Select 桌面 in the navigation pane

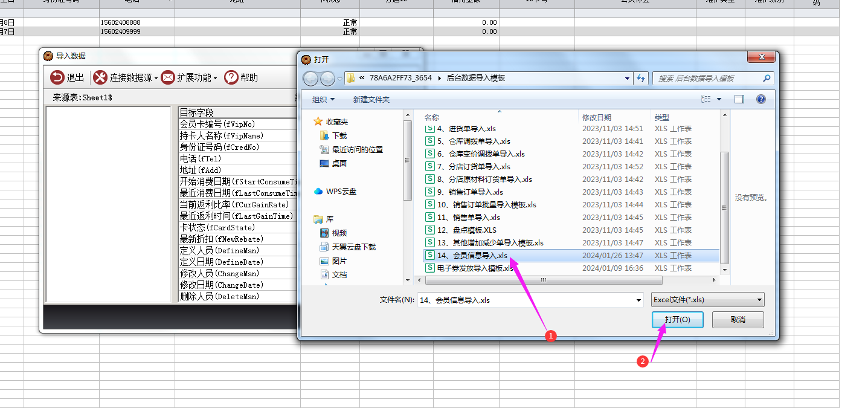point(333,163)
